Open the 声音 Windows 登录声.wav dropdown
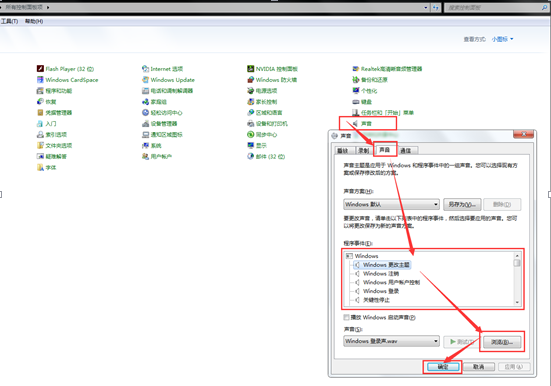The height and width of the screenshot is (386, 551). (x=391, y=341)
